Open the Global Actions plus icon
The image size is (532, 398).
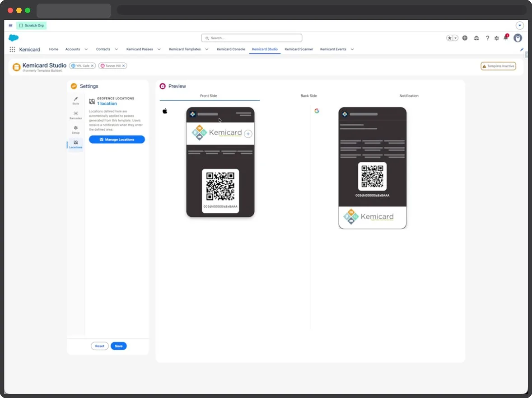465,38
